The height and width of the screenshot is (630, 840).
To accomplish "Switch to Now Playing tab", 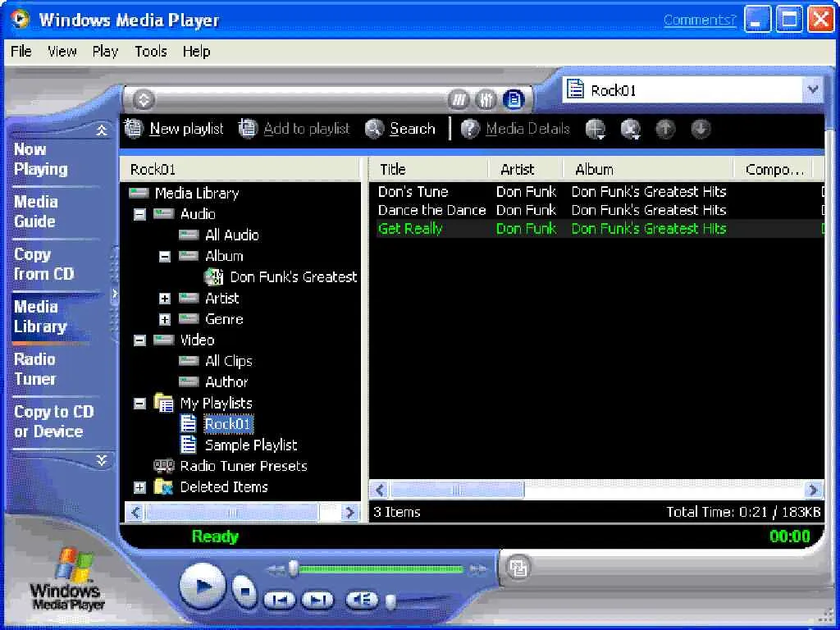I will pyautogui.click(x=41, y=159).
